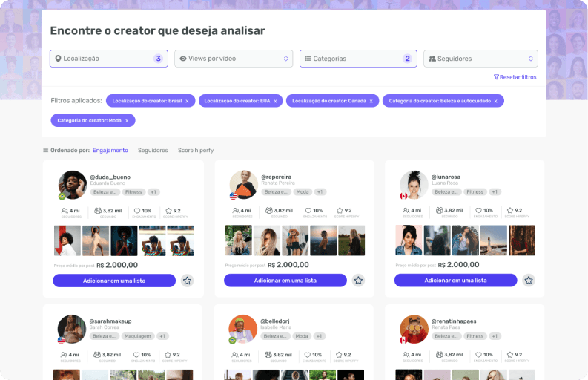This screenshot has width=588, height=380.
Task: Open @lunarosa's profile avatar
Action: click(x=414, y=184)
